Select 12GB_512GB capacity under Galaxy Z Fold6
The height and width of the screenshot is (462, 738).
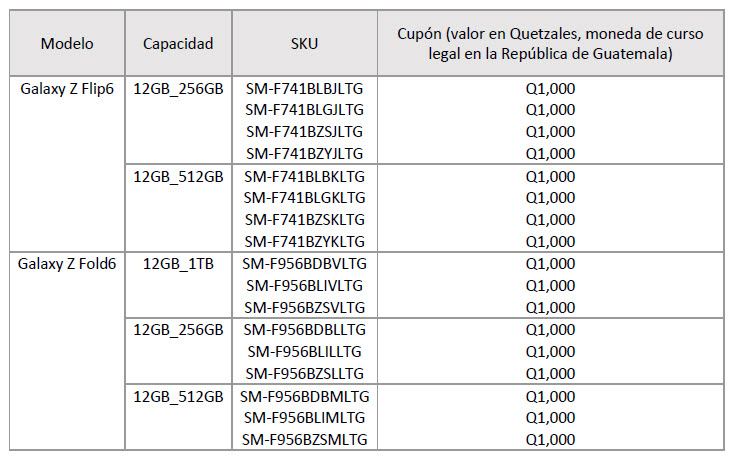click(x=178, y=396)
